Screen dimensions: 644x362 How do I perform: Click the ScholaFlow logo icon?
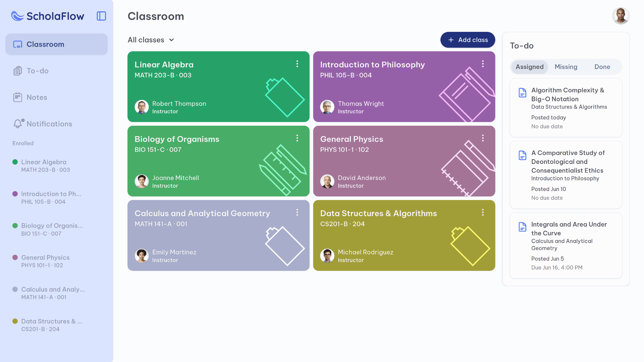[x=17, y=16]
